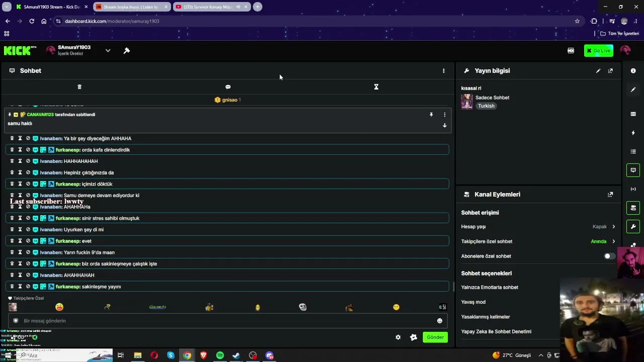
Task: Click the pencil icon in right sidebar
Action: (633, 89)
